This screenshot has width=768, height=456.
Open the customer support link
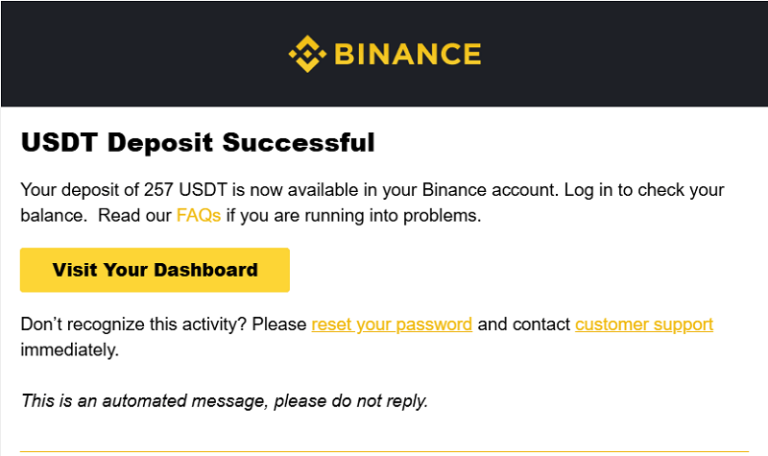[643, 325]
